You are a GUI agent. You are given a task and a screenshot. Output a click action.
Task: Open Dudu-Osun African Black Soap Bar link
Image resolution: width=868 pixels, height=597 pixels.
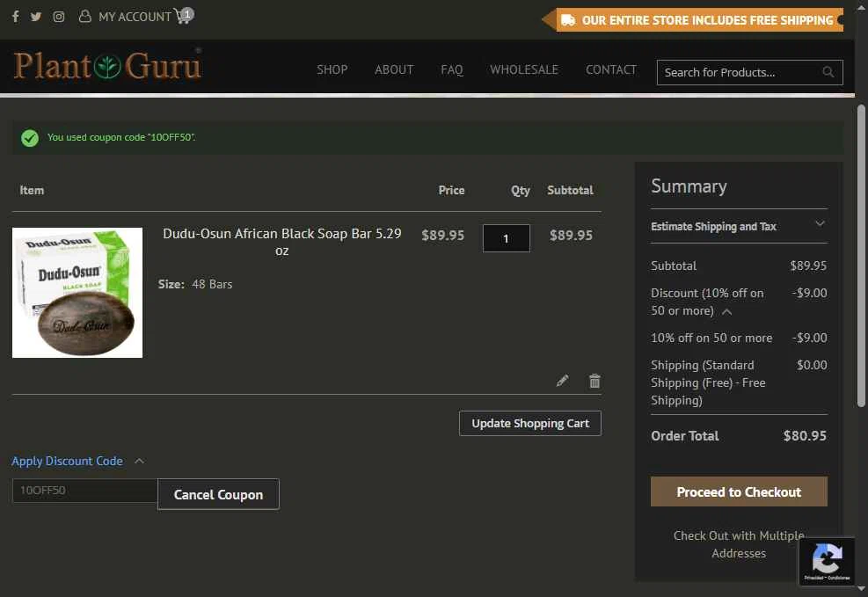point(281,242)
